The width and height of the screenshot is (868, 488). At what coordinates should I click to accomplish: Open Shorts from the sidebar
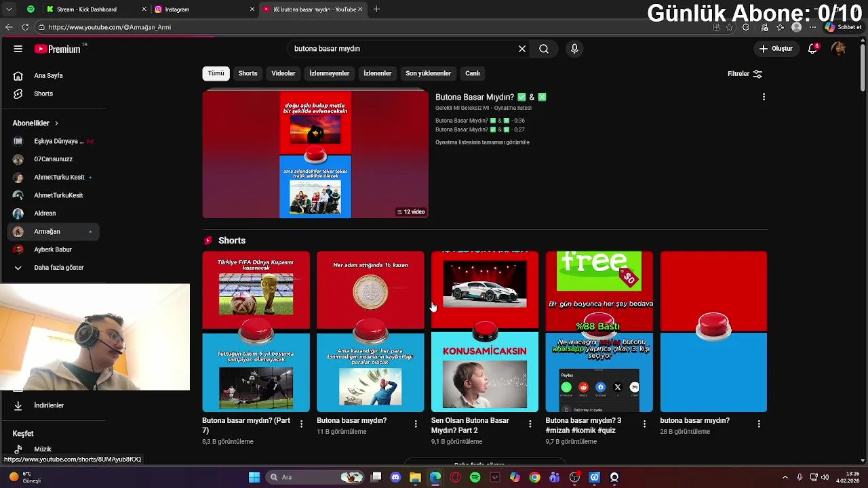pyautogui.click(x=53, y=94)
